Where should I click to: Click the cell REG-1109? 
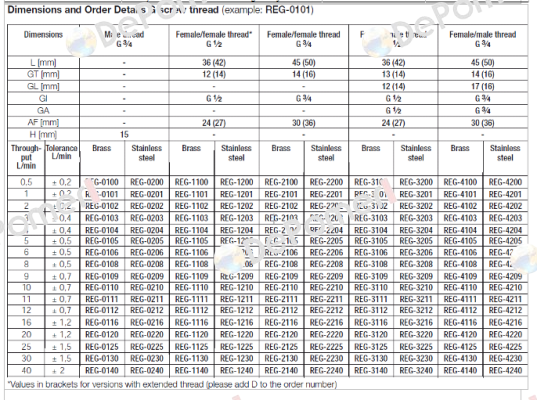coord(191,276)
